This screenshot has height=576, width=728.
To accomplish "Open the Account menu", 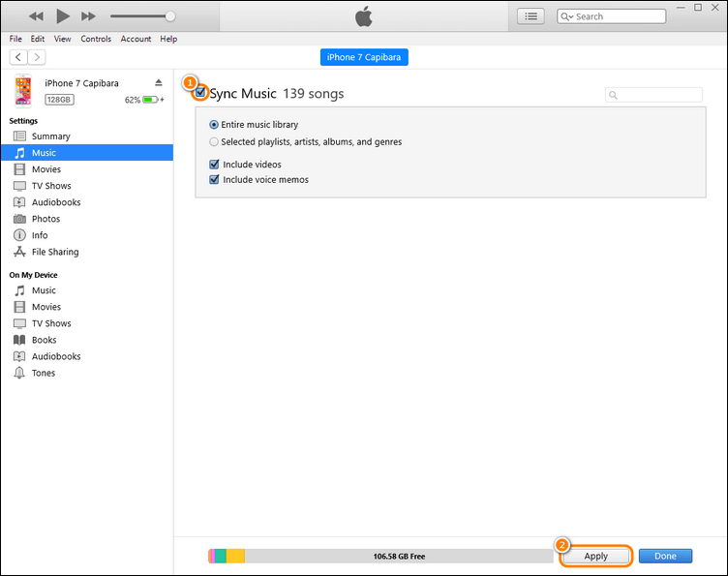I will (136, 39).
